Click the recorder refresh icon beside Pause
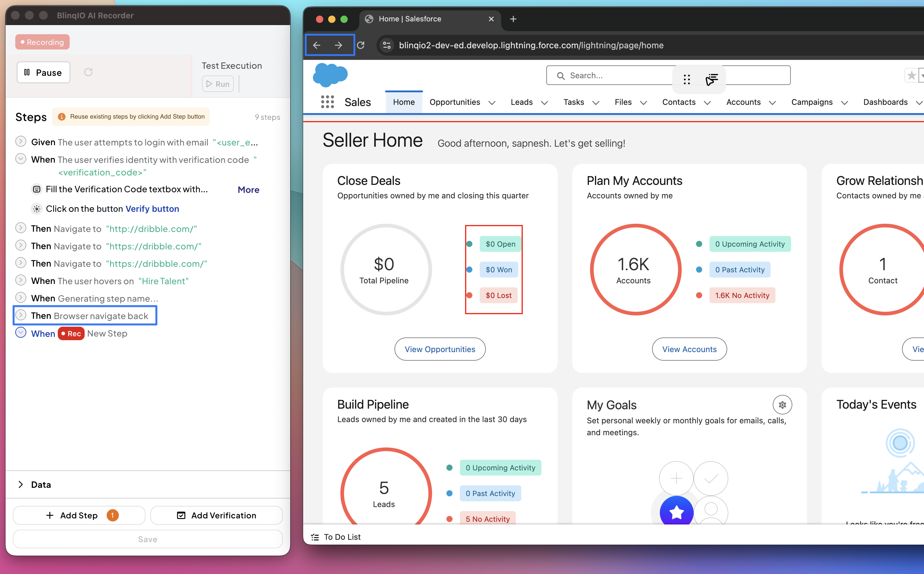The image size is (924, 574). [88, 72]
